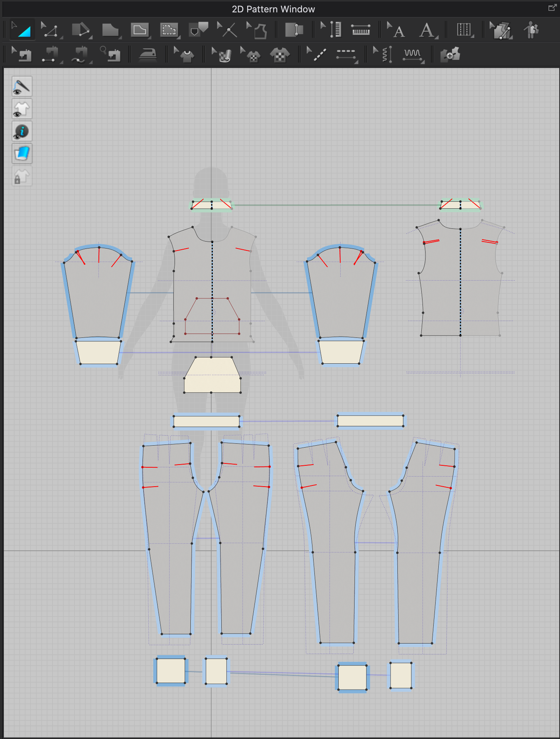Select the Tape Measure ruler tool
Viewport: 560px width, 739px height.
(361, 30)
